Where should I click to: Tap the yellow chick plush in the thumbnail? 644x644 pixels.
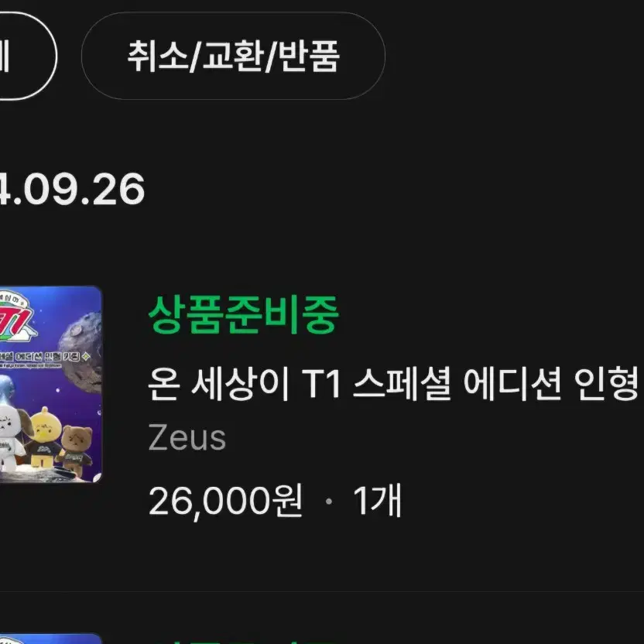43,435
